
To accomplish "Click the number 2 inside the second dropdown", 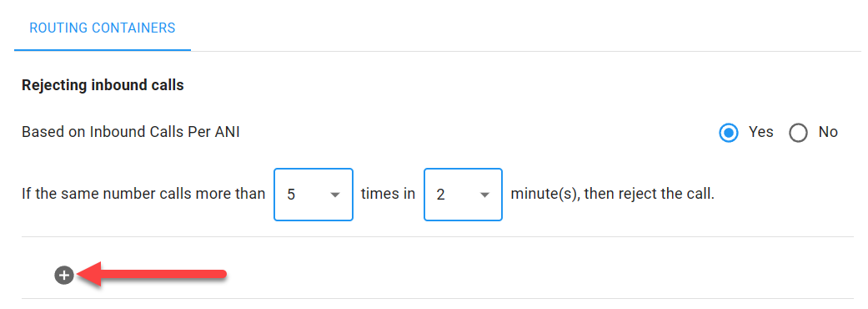I will (440, 195).
